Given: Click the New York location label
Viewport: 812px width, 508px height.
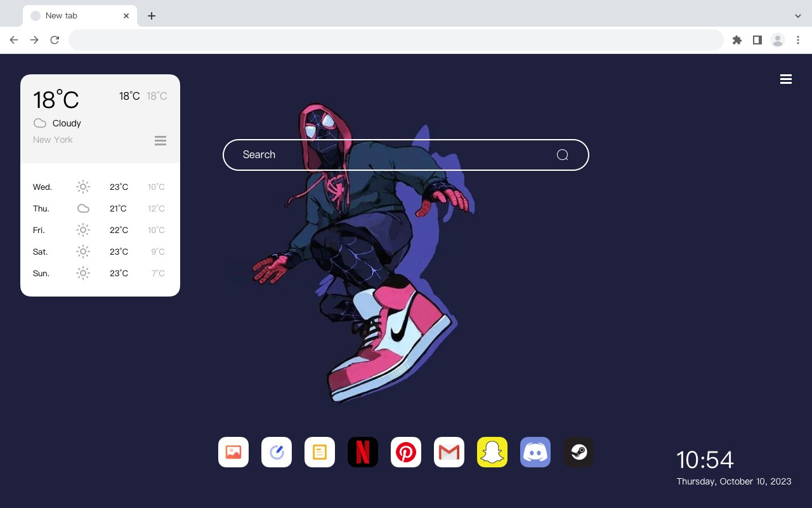Looking at the screenshot, I should tap(53, 140).
